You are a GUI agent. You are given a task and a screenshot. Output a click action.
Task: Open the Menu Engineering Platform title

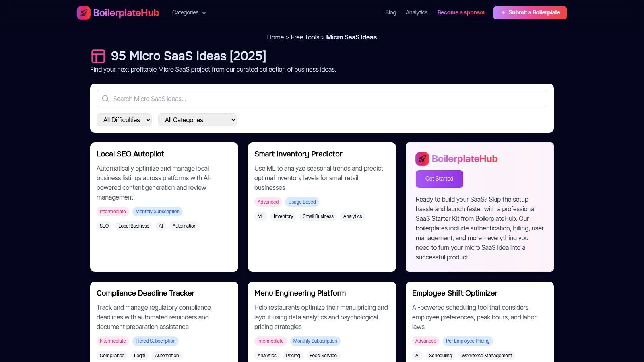coord(300,293)
